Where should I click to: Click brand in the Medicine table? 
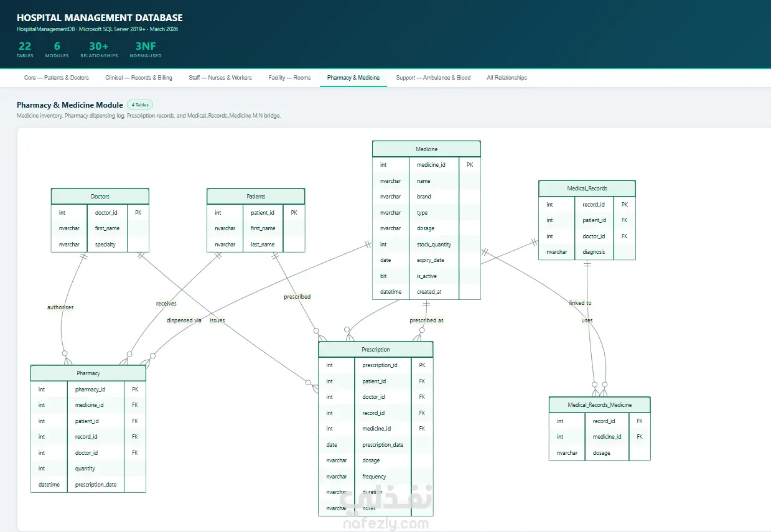tap(424, 197)
